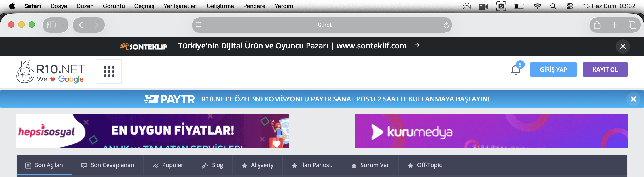Open a new tab with plus icon
This screenshot has height=177, width=644.
(x=614, y=25)
